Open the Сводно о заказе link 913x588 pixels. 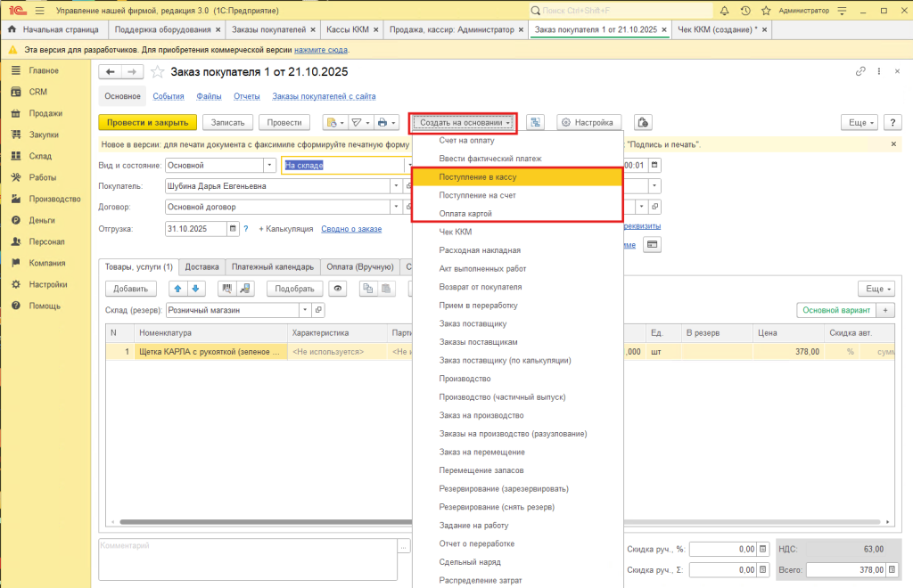pyautogui.click(x=351, y=229)
